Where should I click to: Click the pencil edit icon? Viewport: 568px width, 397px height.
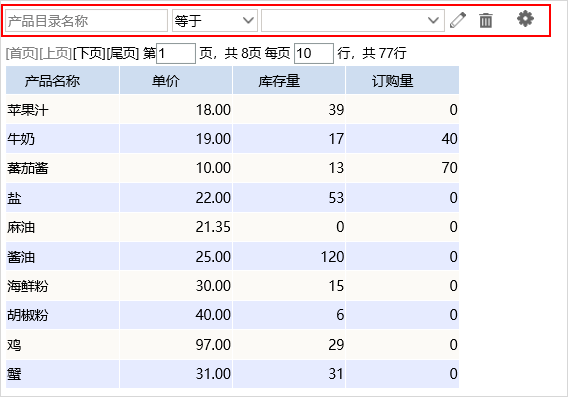point(458,20)
